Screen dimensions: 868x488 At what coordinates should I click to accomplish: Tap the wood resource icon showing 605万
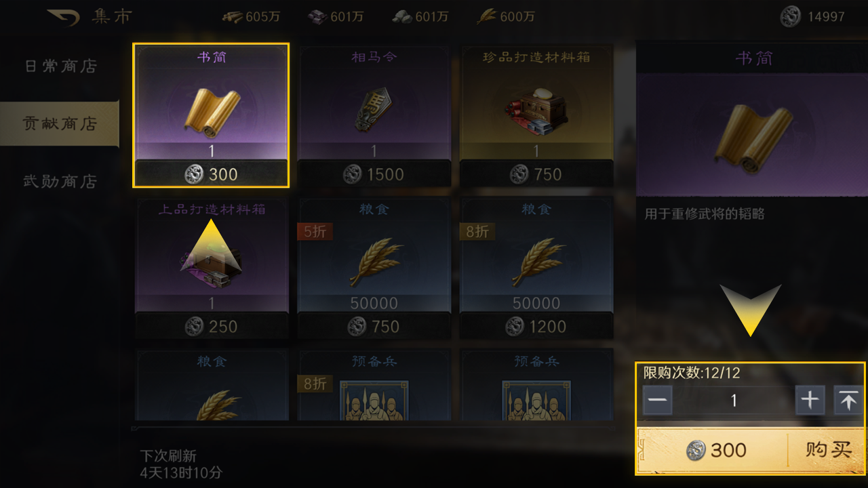coord(233,16)
